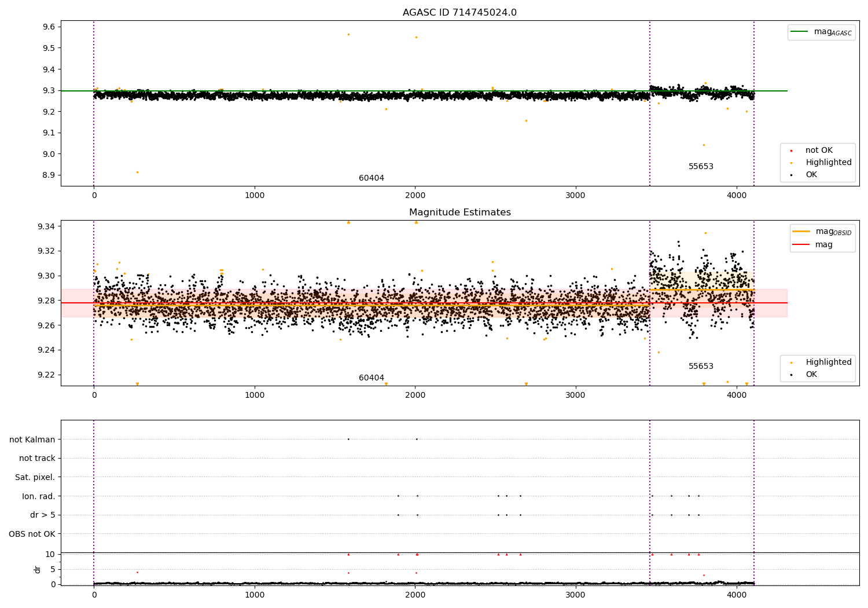Click the "Sat. pixel." row label
Screen dimensions: 868x608
tap(35, 478)
